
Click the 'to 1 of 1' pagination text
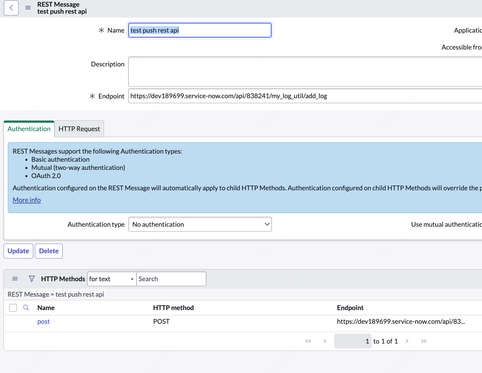click(x=385, y=341)
